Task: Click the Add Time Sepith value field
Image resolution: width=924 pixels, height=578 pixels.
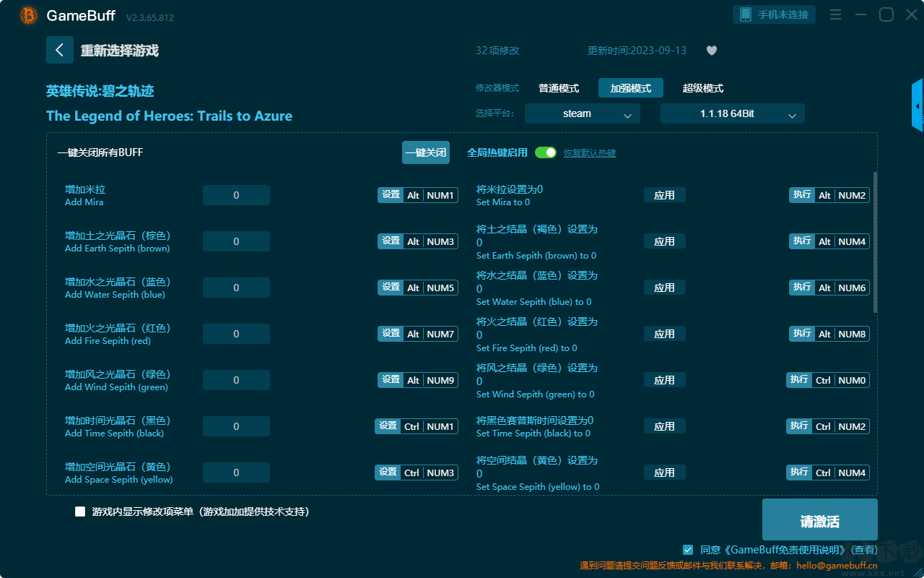Action: (236, 426)
